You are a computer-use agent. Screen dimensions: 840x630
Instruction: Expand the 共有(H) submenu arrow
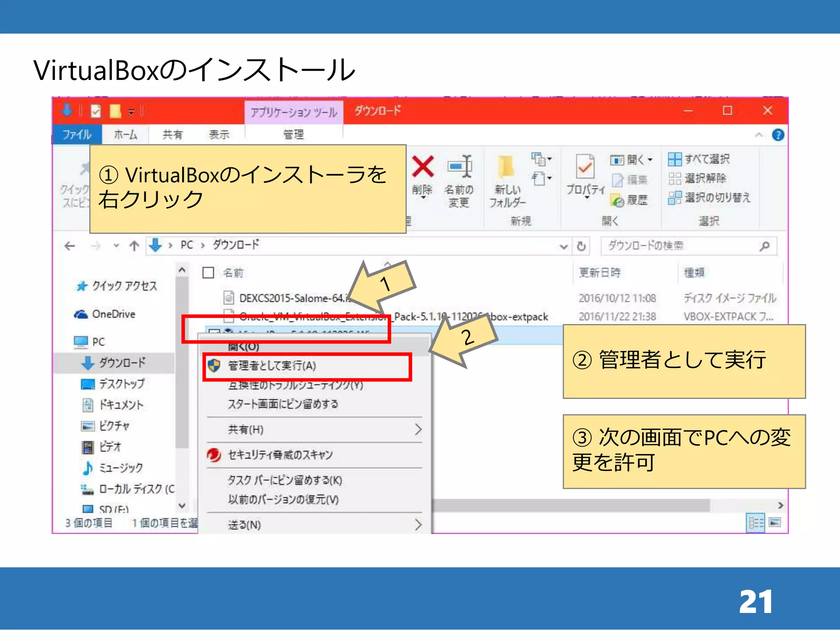click(418, 429)
